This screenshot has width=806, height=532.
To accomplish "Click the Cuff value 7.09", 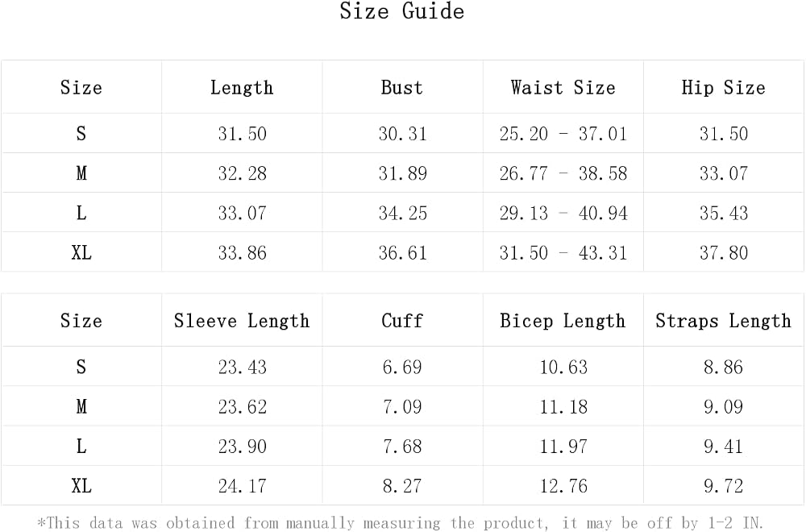I will tap(402, 406).
